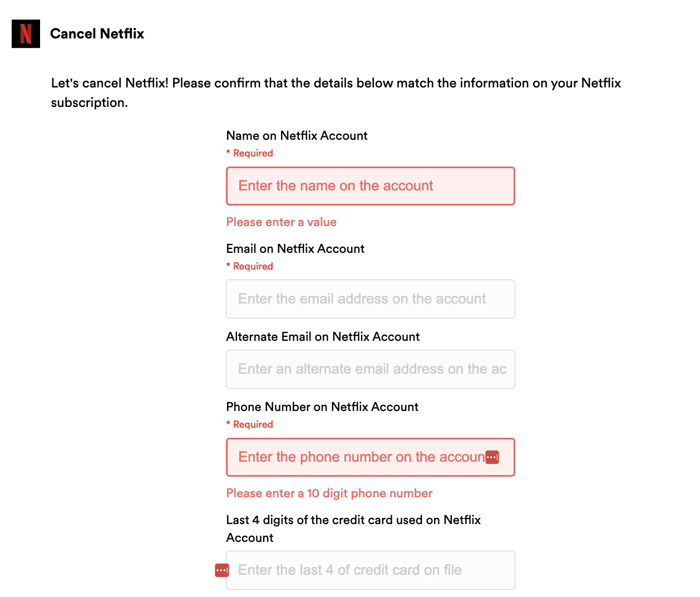The image size is (700, 597).
Task: Click Required text under the Name label
Action: 253,154
